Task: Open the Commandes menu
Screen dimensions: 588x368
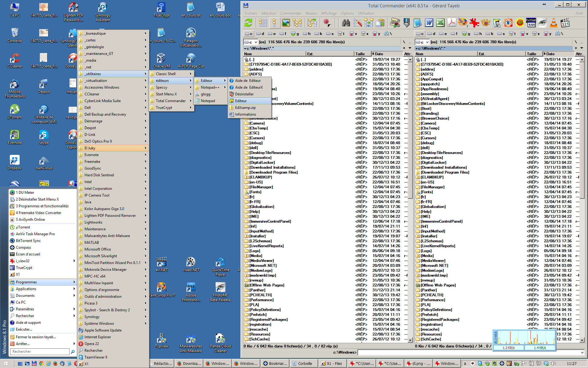Action: click(291, 13)
